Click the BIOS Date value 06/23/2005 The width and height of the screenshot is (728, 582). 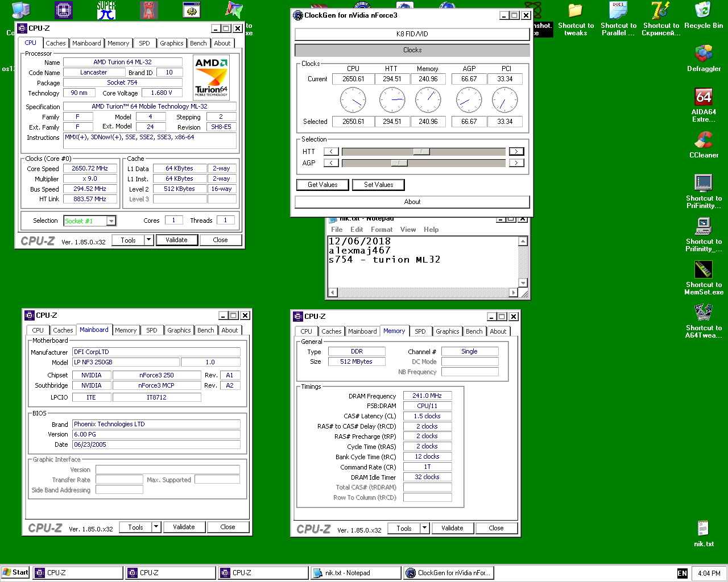(x=156, y=444)
